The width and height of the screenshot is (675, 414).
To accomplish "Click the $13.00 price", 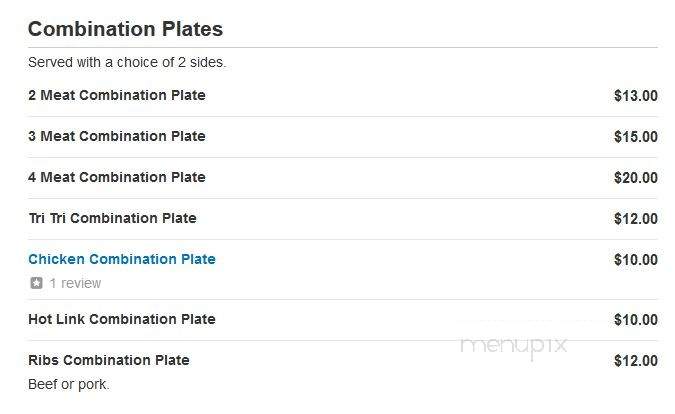I will [x=636, y=96].
